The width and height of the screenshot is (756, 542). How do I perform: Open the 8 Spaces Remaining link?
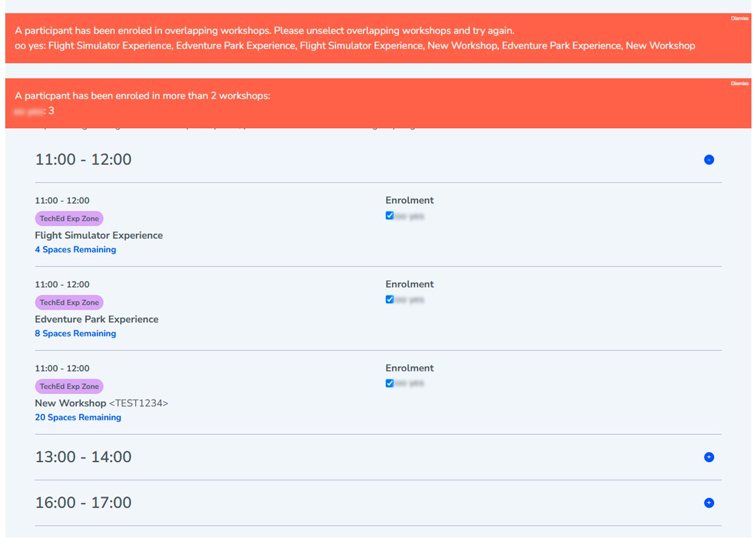75,333
